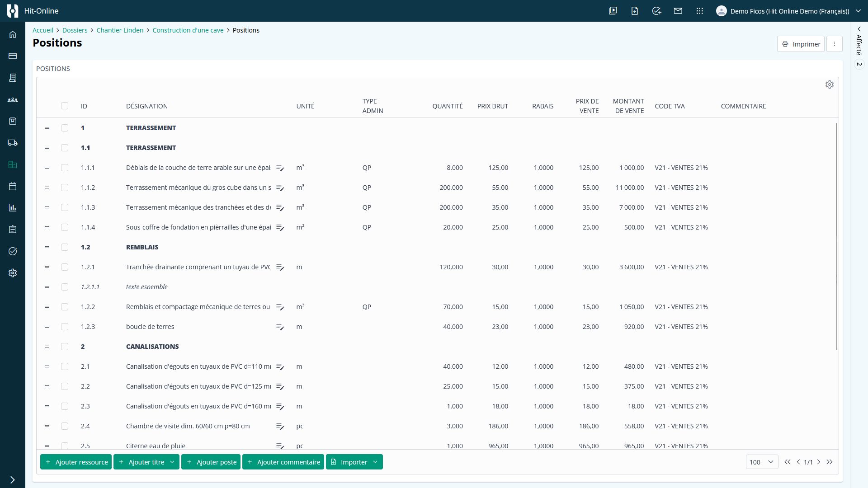Go to the last page of results

pos(830,462)
